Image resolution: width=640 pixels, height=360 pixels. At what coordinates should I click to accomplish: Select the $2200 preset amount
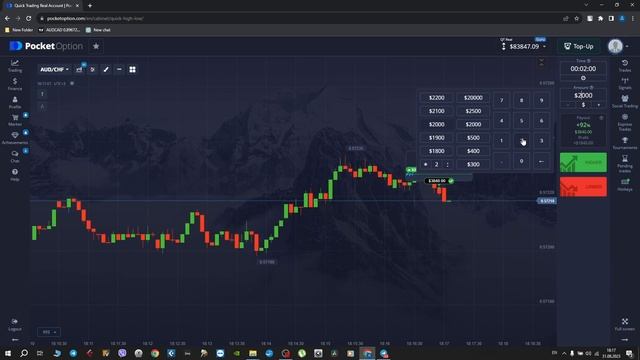tap(436, 98)
